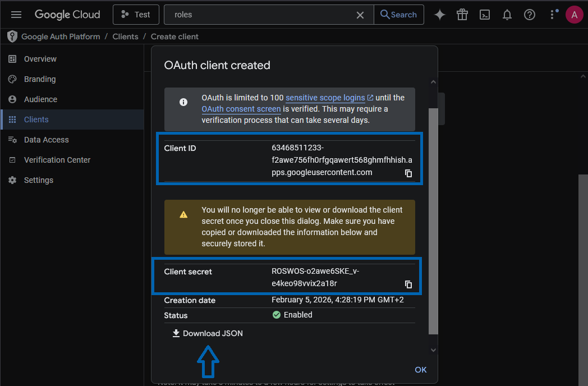This screenshot has height=386, width=588.
Task: Open the notifications bell
Action: 507,15
